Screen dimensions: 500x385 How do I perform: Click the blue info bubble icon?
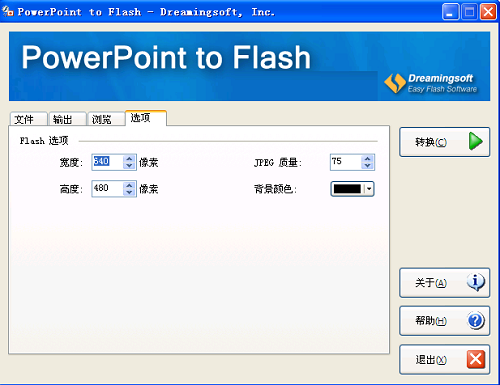click(x=476, y=282)
